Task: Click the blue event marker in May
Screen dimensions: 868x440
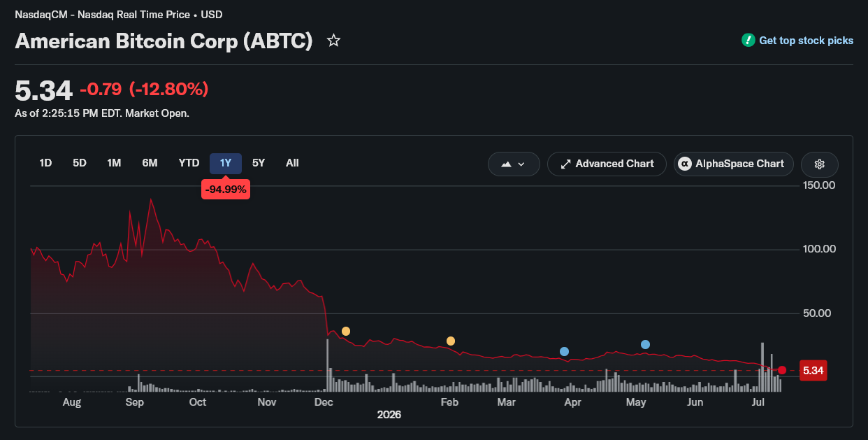Action: (645, 344)
